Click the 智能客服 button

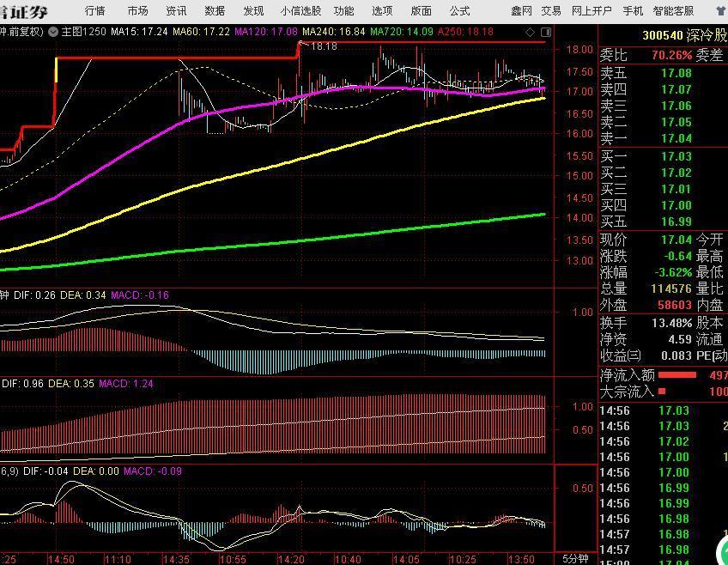coord(673,11)
